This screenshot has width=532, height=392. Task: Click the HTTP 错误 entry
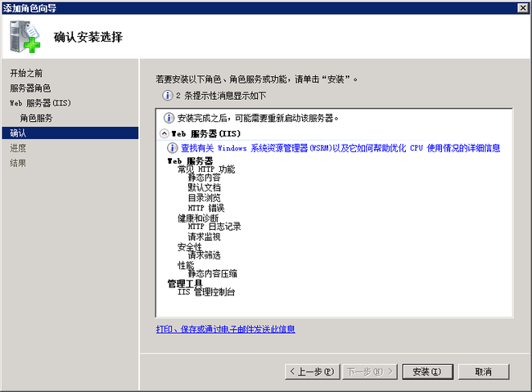point(206,208)
